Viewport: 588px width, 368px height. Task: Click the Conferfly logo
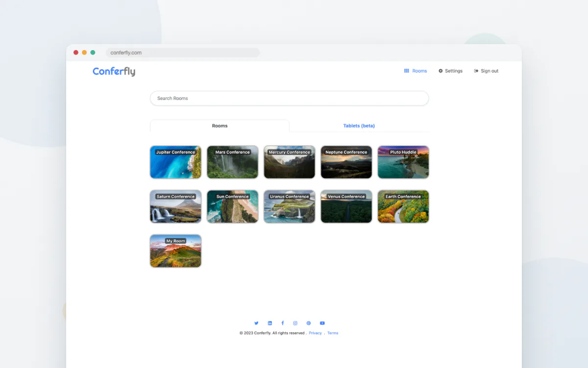114,72
